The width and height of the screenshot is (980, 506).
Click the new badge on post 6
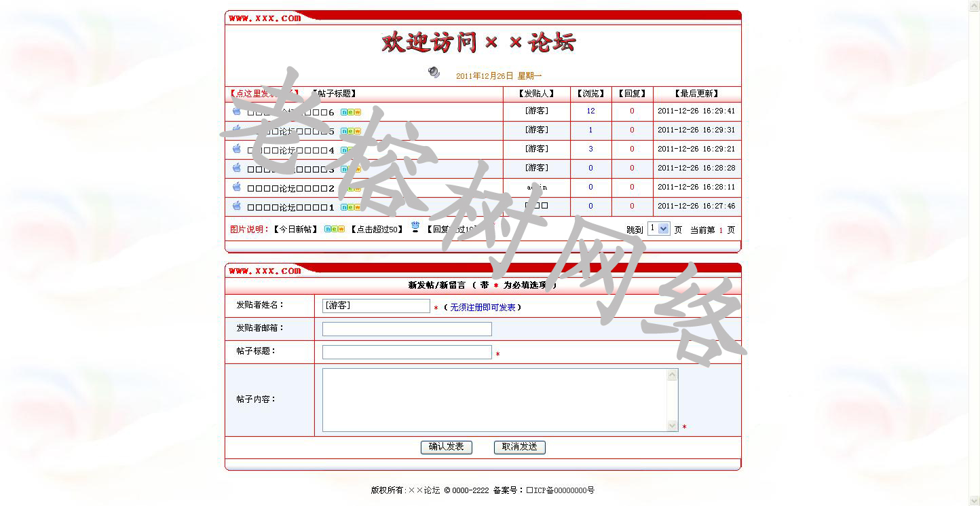coord(351,112)
